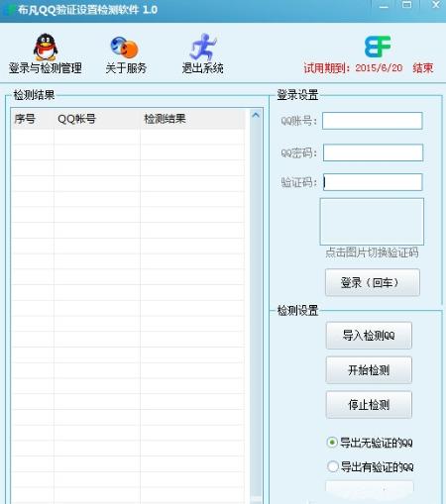Click the About Service (关于服务) globe icon
Viewport: 446px width, 504px height.
[124, 48]
